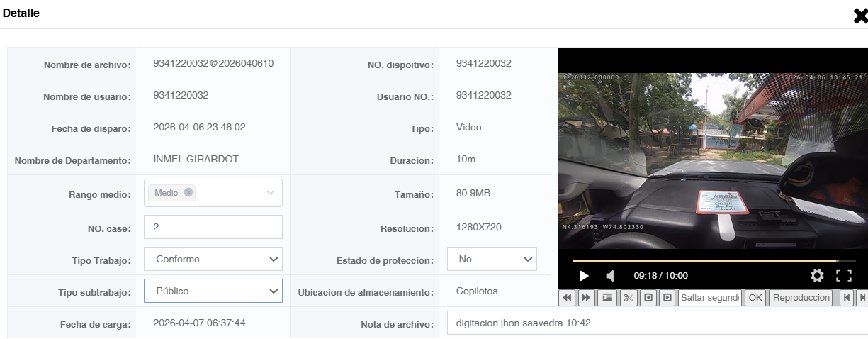
Task: Click the rewind double-arrow button
Action: 567,298
